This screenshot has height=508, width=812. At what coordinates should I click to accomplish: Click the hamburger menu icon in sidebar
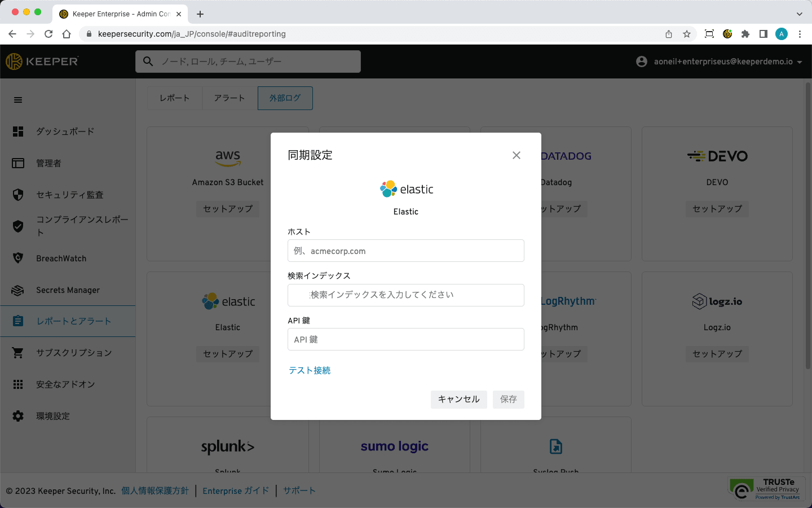click(18, 100)
